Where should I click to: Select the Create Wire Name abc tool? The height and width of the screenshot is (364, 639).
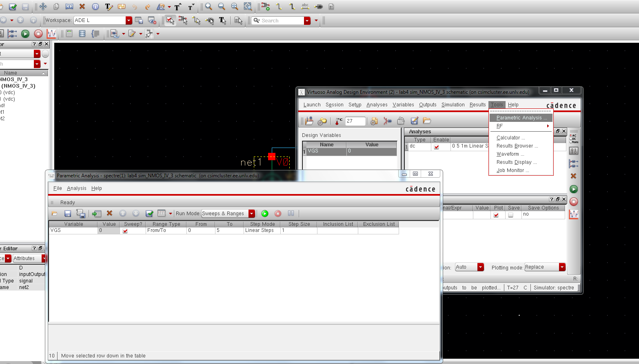tap(305, 7)
